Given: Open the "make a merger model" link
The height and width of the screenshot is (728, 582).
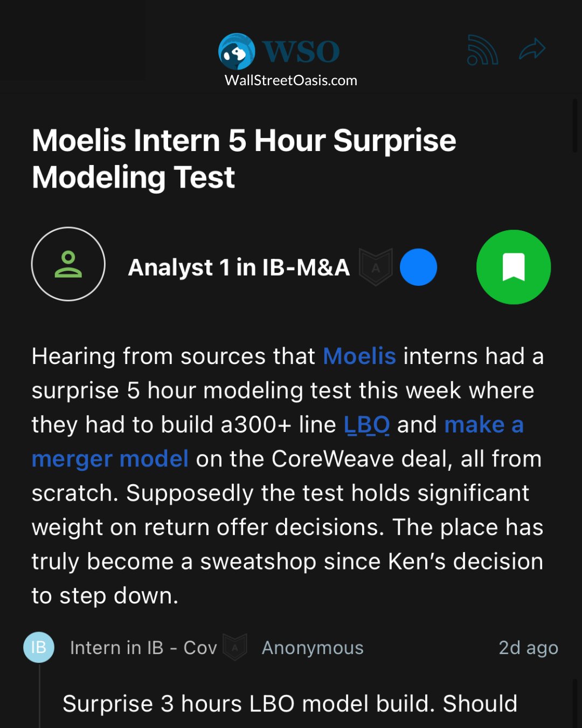Looking at the screenshot, I should [x=483, y=424].
